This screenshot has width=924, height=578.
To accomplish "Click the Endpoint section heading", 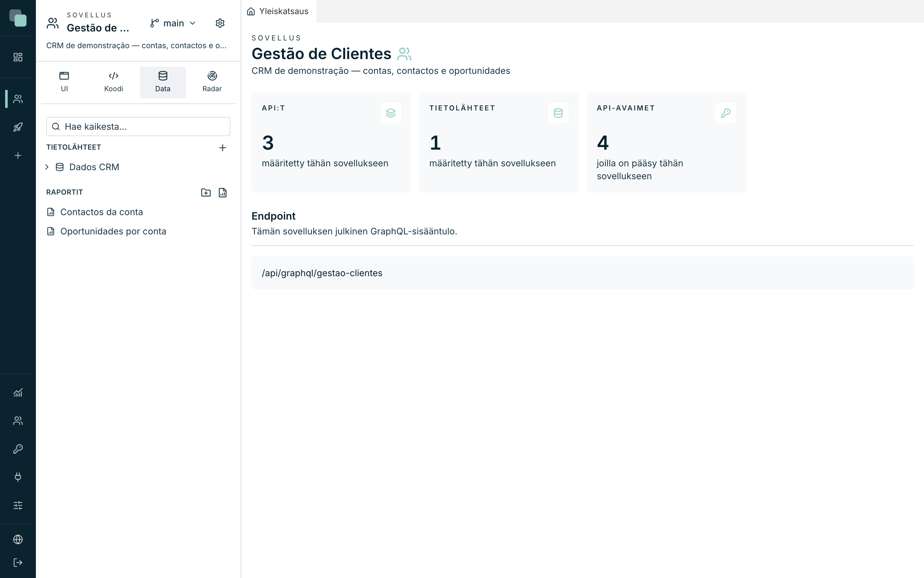I will 273,216.
